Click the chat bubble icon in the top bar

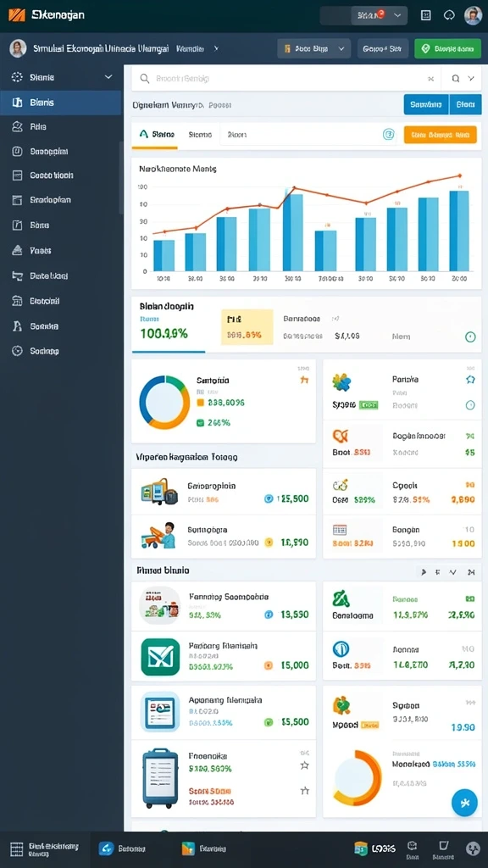click(x=449, y=15)
